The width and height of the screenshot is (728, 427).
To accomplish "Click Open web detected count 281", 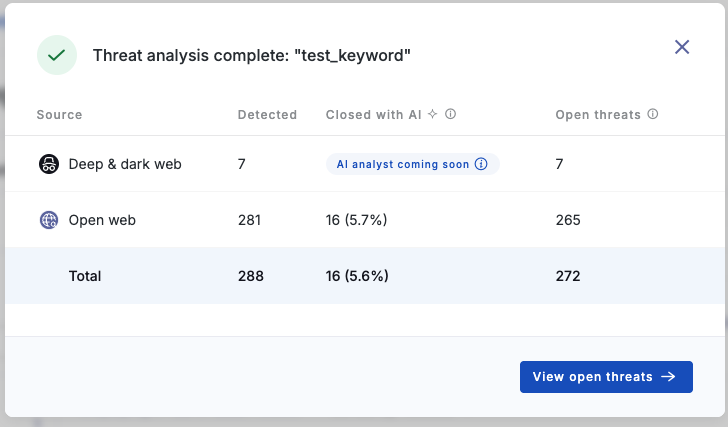I will click(x=250, y=220).
